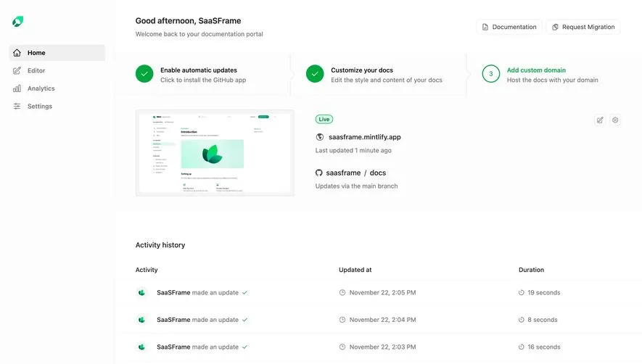Viewport: 642px width, 364px height.
Task: Click the GitHub icon beside saasframe
Action: 319,173
